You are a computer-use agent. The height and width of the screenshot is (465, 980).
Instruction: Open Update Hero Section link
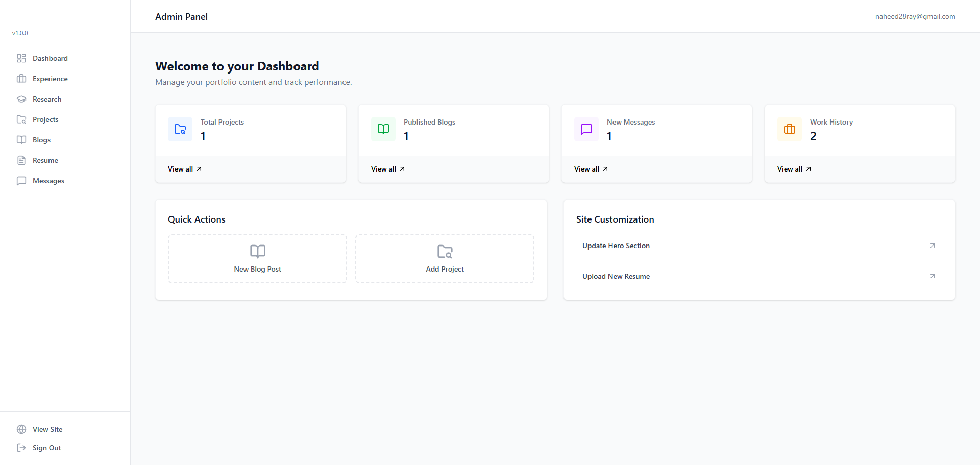(616, 246)
